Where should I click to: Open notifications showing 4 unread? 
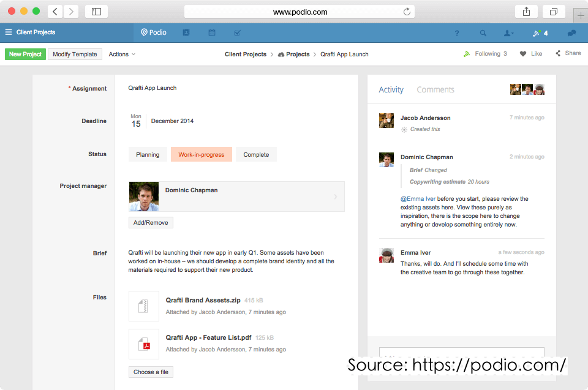coord(540,33)
